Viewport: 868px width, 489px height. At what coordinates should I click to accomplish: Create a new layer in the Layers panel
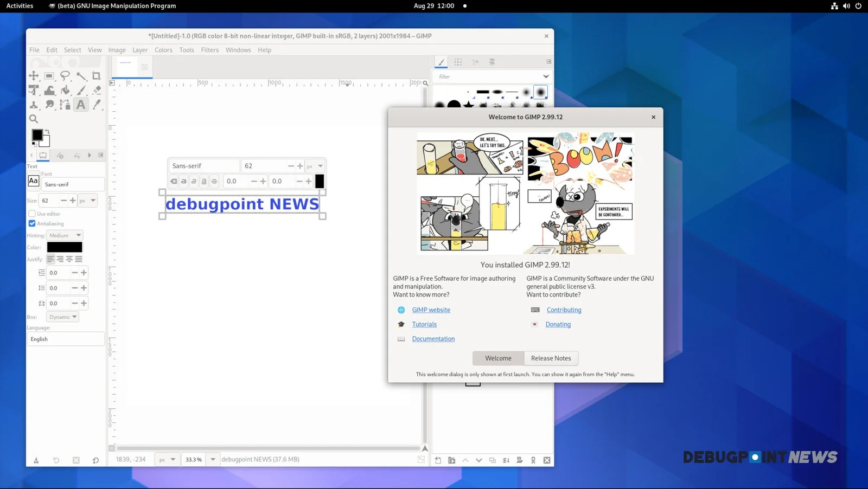pyautogui.click(x=438, y=460)
